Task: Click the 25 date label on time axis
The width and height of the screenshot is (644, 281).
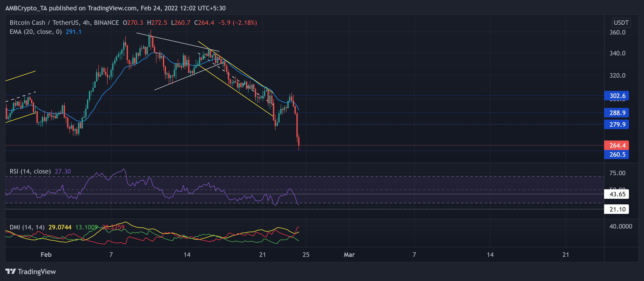Action: tap(306, 254)
